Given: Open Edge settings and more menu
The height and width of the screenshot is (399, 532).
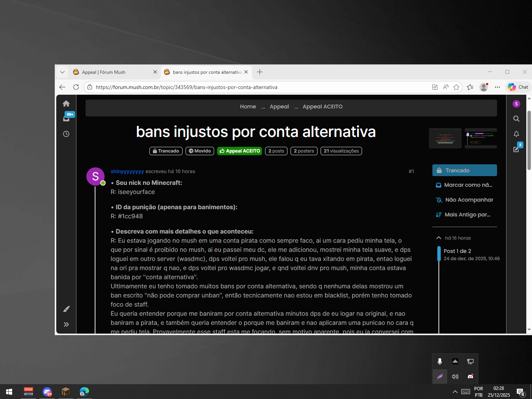Looking at the screenshot, I should (497, 87).
